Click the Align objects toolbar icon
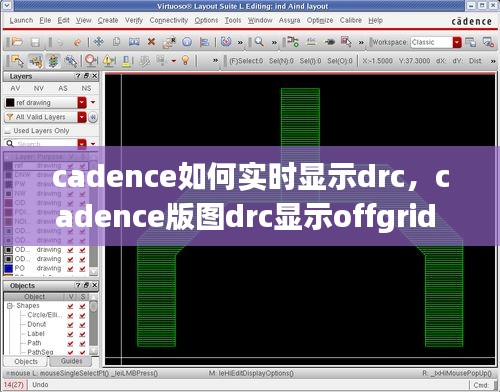The width and height of the screenshot is (500, 392). 204,42
